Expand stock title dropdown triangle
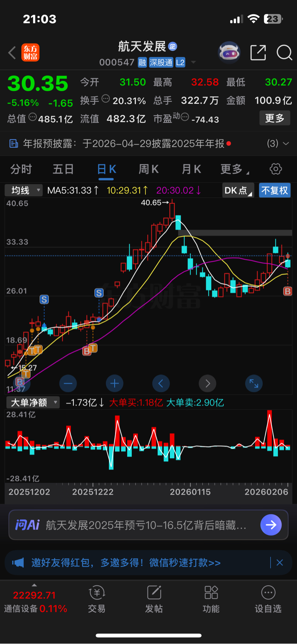This screenshot has height=644, width=297. pos(193,62)
